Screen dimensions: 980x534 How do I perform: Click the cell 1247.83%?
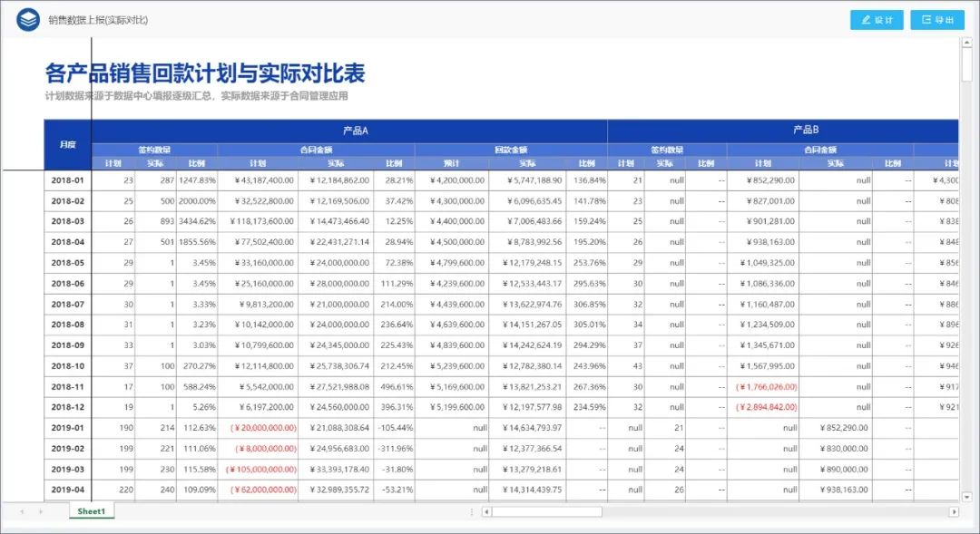(x=197, y=180)
